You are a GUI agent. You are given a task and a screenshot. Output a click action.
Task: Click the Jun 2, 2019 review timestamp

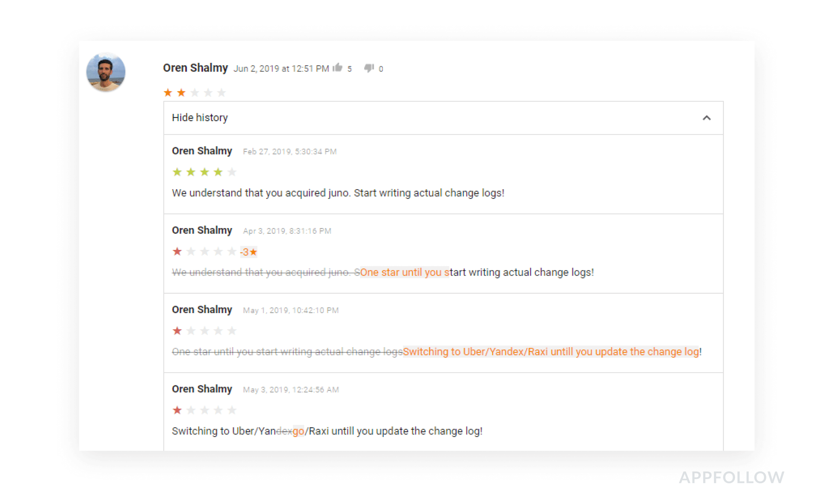tap(281, 69)
